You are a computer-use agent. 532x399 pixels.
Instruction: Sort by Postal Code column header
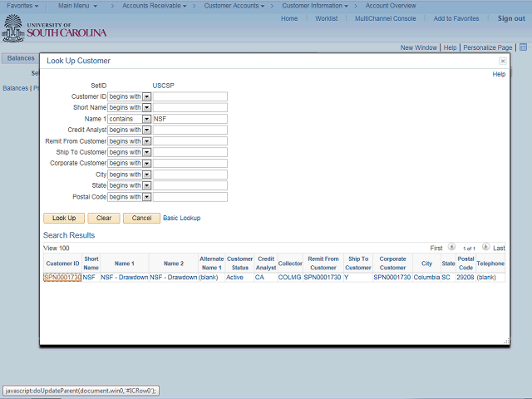pyautogui.click(x=465, y=264)
